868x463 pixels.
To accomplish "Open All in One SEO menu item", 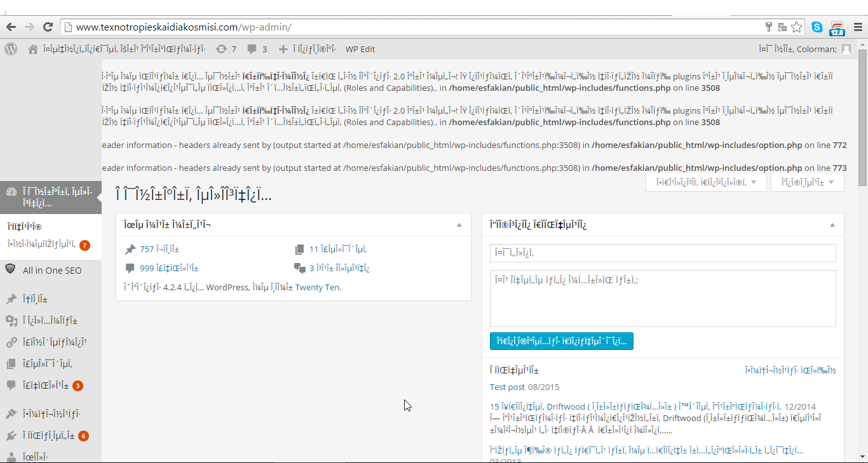I will coord(52,270).
